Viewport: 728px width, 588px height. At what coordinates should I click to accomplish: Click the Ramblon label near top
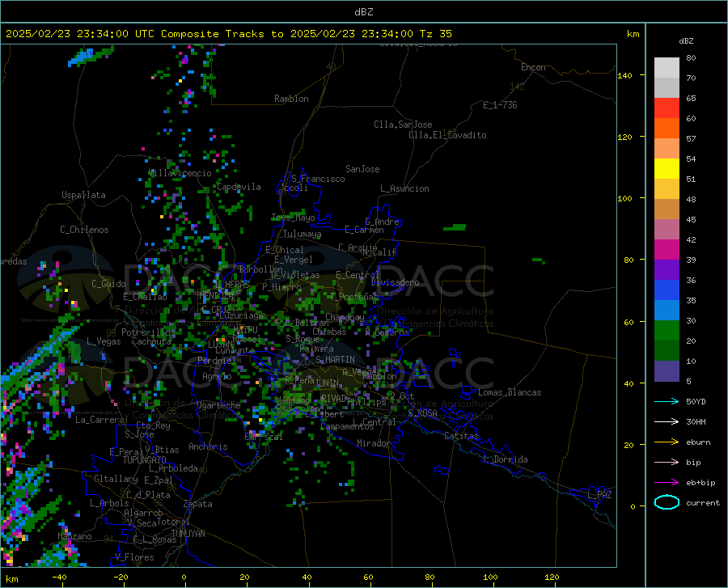click(291, 99)
